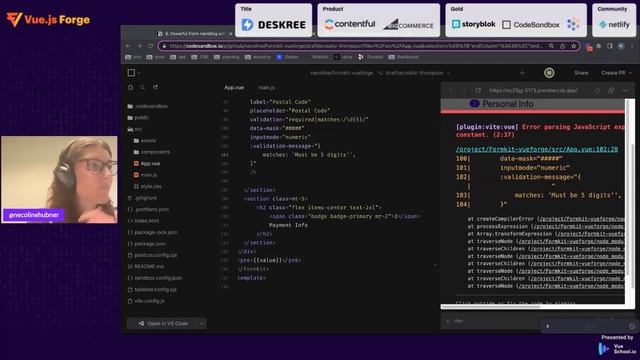This screenshot has width=640, height=360.
Task: Click the pin icon right of the preview URL
Action: click(x=598, y=90)
